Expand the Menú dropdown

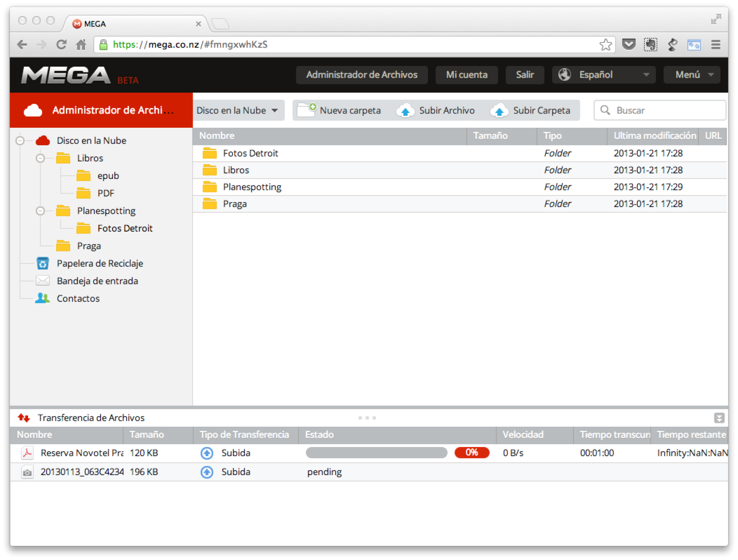click(x=691, y=75)
